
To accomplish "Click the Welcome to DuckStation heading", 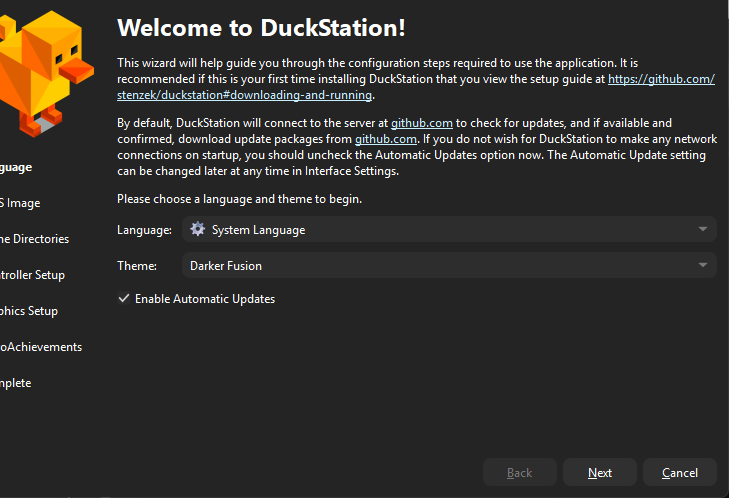I will click(x=261, y=28).
